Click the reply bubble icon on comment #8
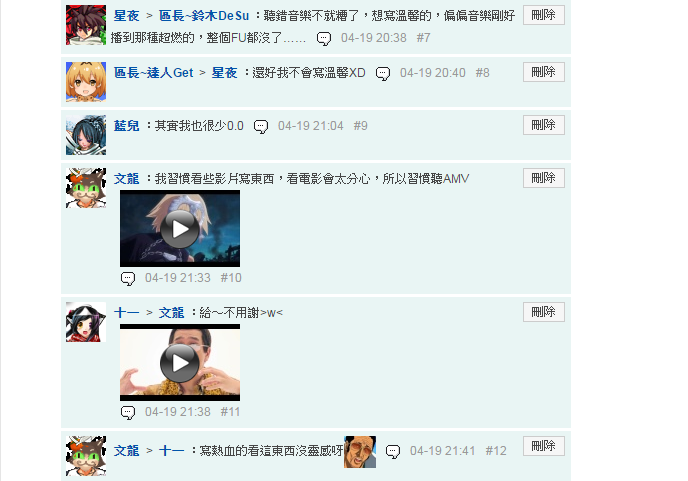The image size is (688, 481). click(383, 73)
